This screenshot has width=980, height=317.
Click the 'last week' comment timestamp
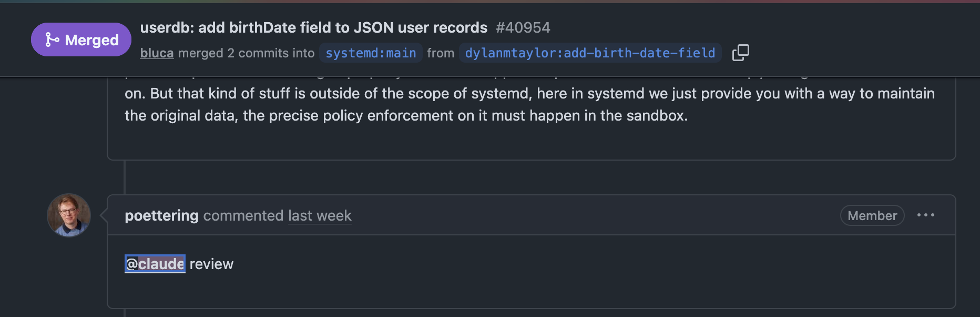click(320, 215)
